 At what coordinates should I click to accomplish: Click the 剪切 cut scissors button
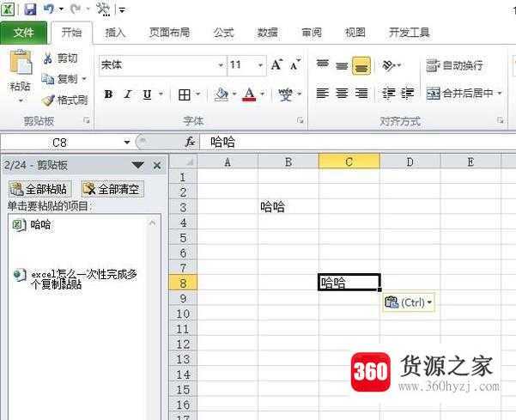click(60, 58)
